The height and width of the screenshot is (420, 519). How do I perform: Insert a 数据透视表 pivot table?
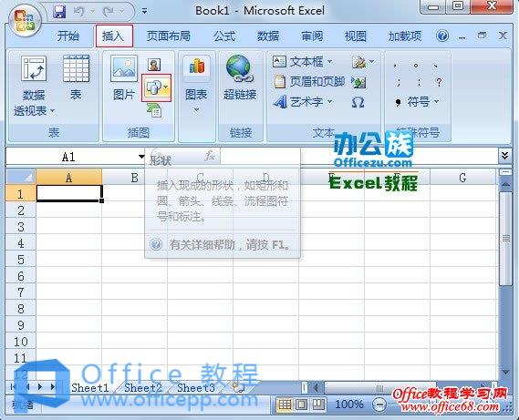(34, 86)
